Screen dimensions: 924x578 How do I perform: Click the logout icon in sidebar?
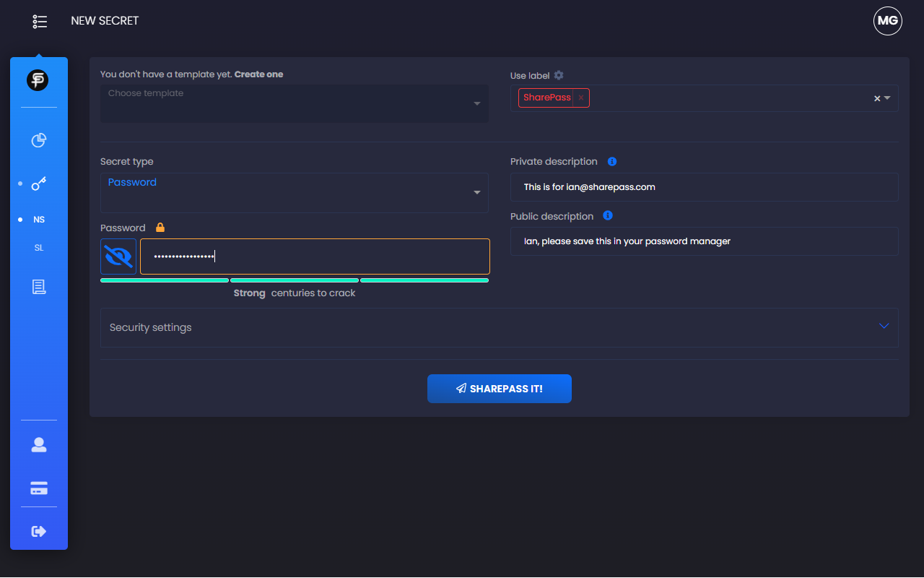[x=39, y=532]
